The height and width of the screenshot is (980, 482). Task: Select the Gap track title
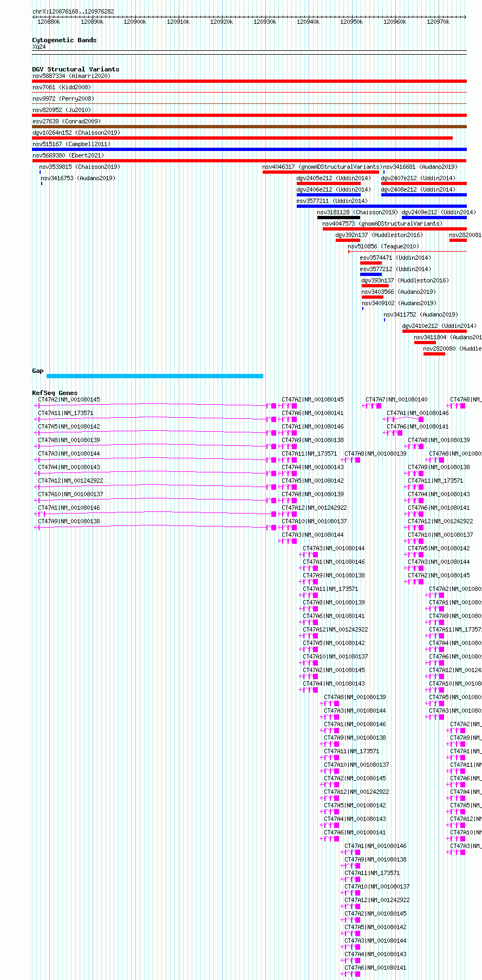tap(38, 371)
